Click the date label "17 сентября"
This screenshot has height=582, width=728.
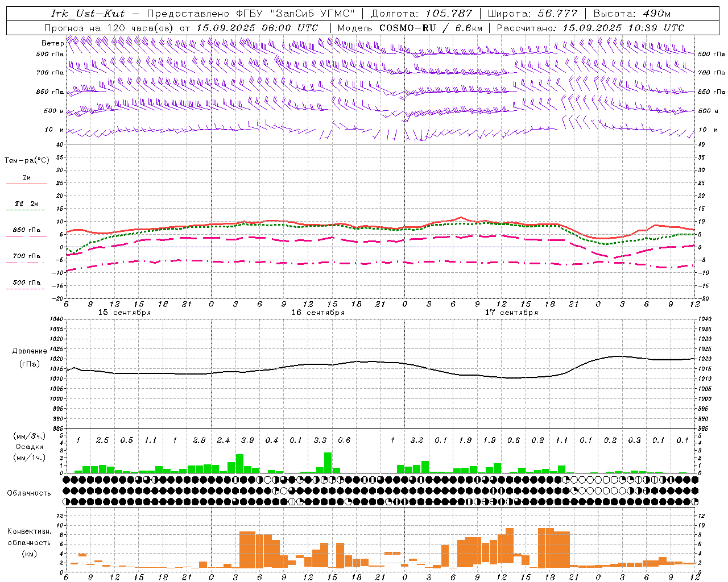pos(511,313)
